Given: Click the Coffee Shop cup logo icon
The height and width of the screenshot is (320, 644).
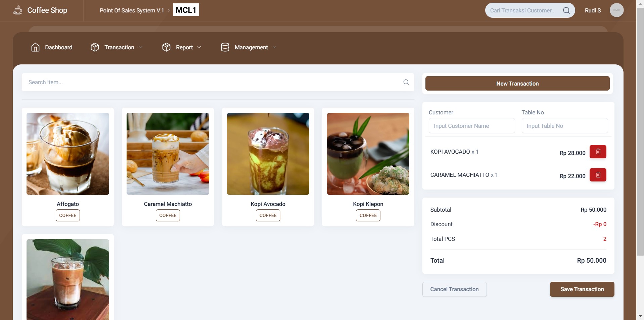Looking at the screenshot, I should pyautogui.click(x=18, y=10).
